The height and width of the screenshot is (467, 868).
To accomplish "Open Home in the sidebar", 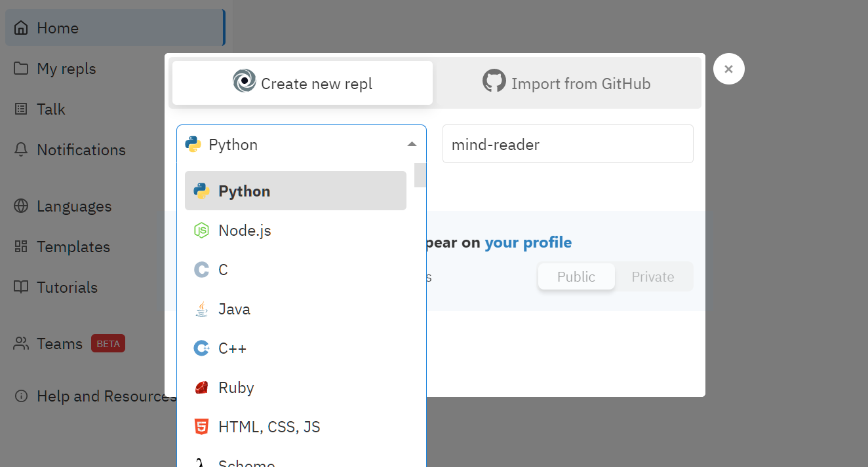I will (115, 28).
